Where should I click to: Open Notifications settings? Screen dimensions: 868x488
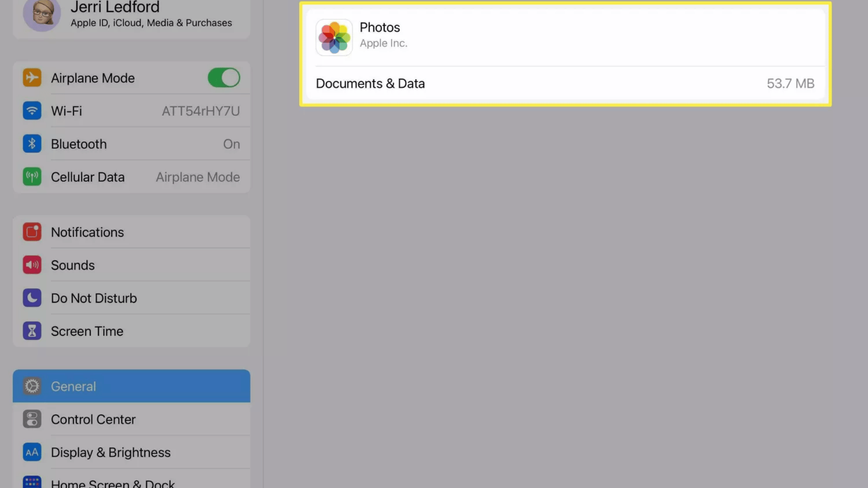(132, 232)
